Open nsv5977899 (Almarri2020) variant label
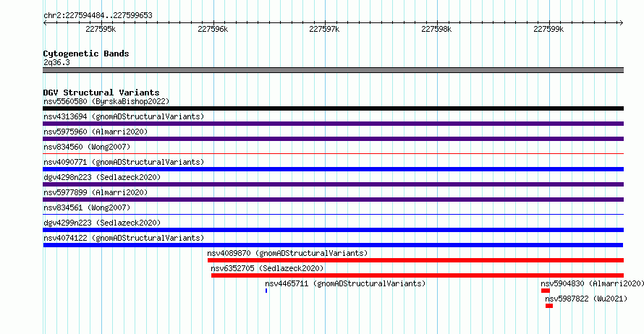 96,192
